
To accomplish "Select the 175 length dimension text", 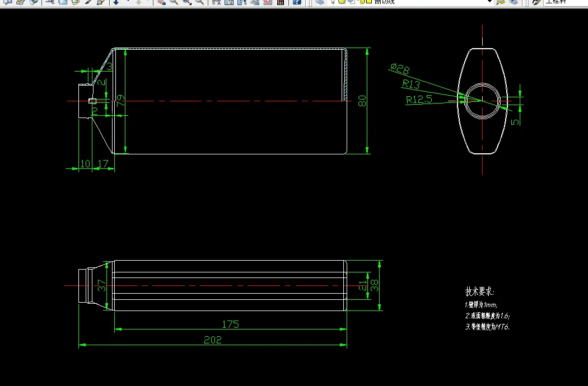I will pos(230,324).
